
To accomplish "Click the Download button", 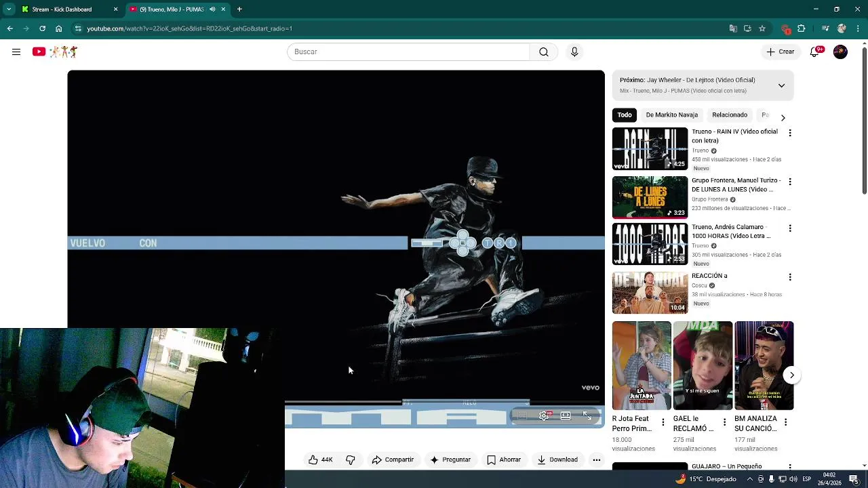I will (x=557, y=460).
